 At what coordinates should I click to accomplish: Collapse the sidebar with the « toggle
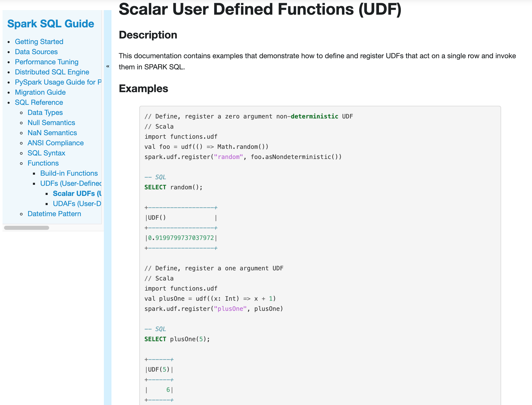click(108, 66)
